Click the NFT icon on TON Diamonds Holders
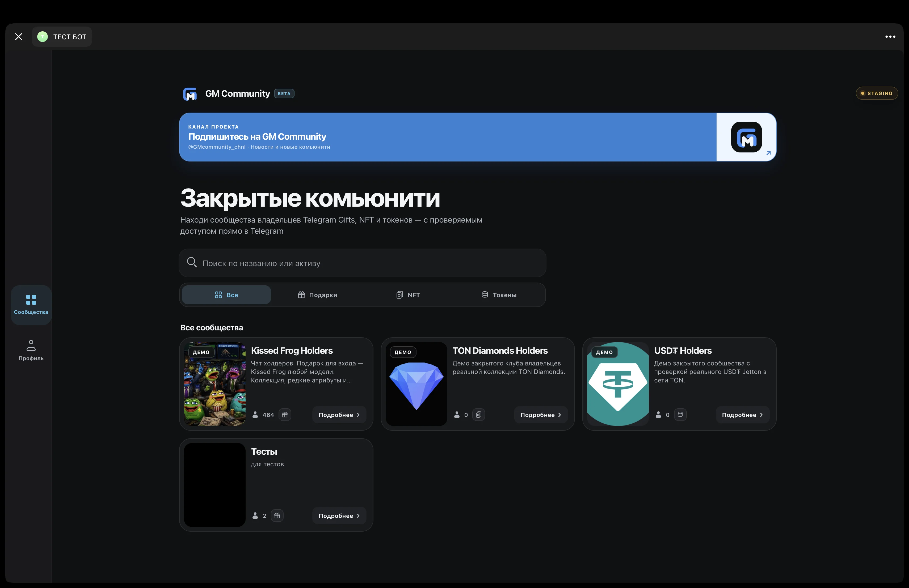Image resolution: width=909 pixels, height=588 pixels. 479,415
